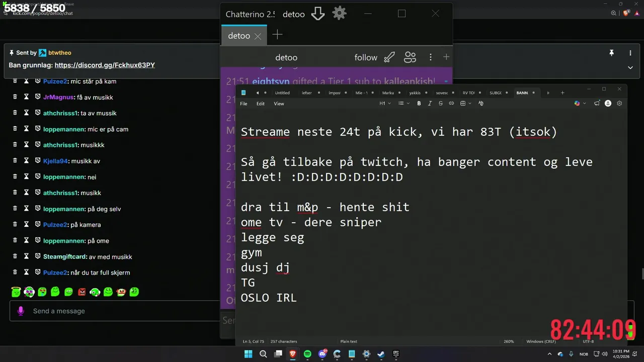This screenshot has height=362, width=644.
Task: Switch to the Untitled tab in Notepad
Action: (x=282, y=93)
